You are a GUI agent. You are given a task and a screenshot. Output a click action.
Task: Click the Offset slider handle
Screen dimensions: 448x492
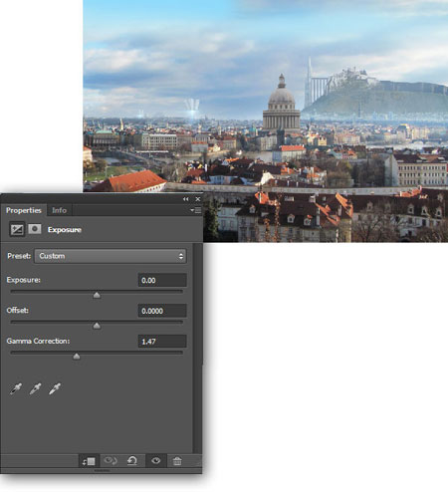(97, 326)
